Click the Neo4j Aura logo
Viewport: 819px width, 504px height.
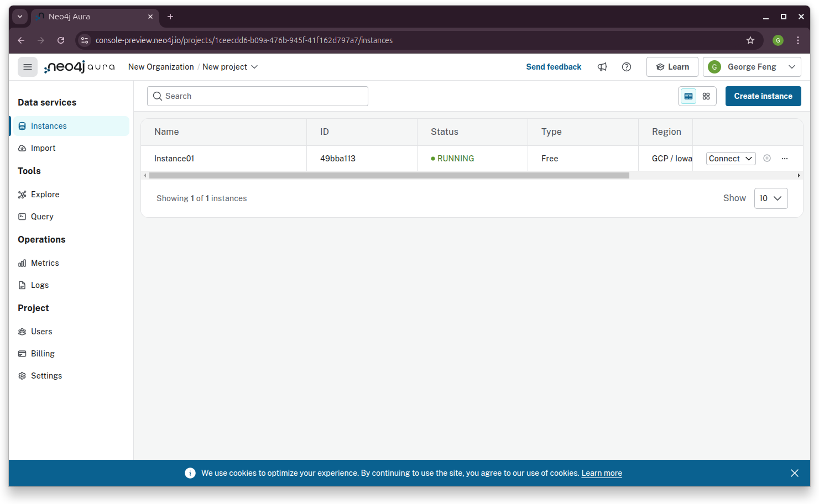point(80,67)
